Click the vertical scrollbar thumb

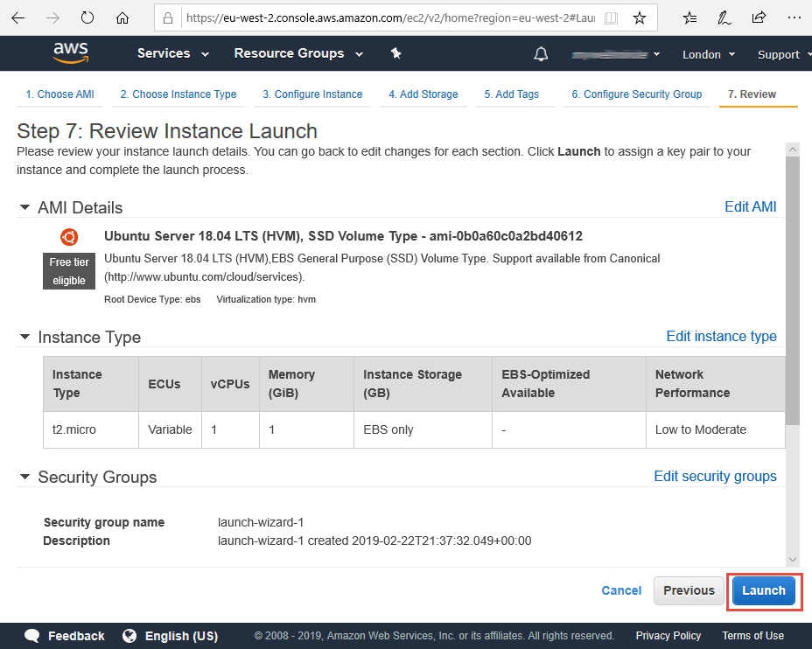pos(793,290)
